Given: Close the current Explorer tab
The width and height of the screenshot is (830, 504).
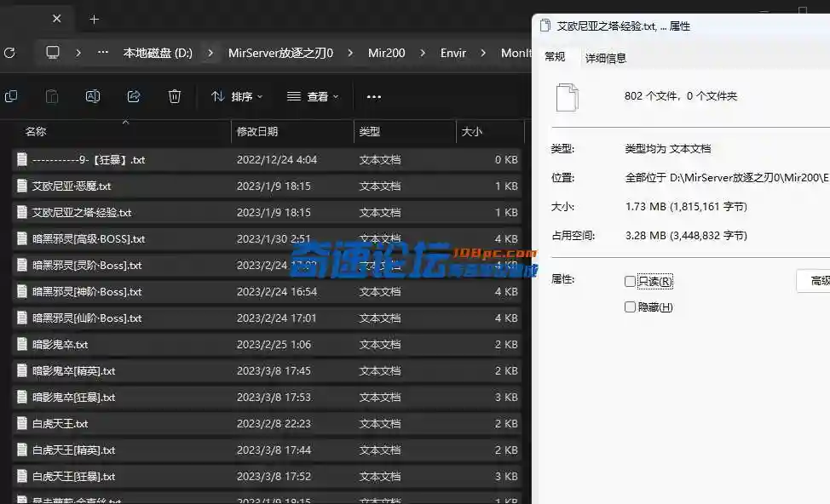Looking at the screenshot, I should 56,19.
